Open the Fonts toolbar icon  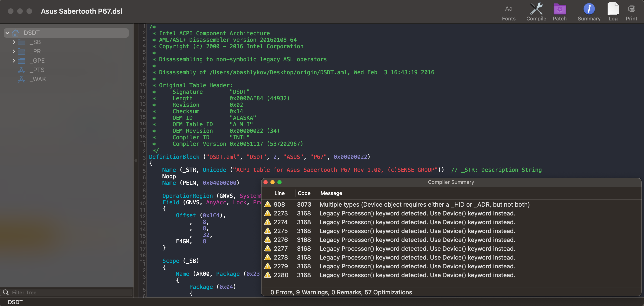(508, 9)
